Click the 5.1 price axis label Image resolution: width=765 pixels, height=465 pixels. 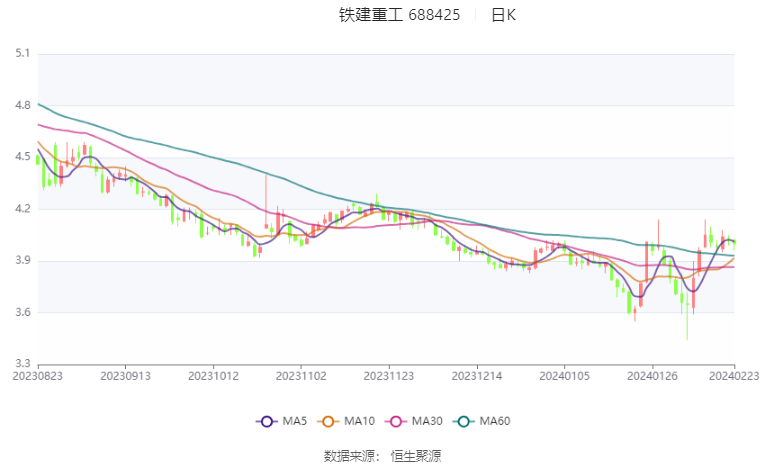(x=22, y=53)
